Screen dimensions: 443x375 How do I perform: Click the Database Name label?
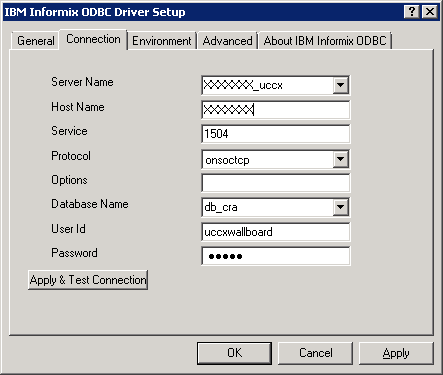(90, 204)
